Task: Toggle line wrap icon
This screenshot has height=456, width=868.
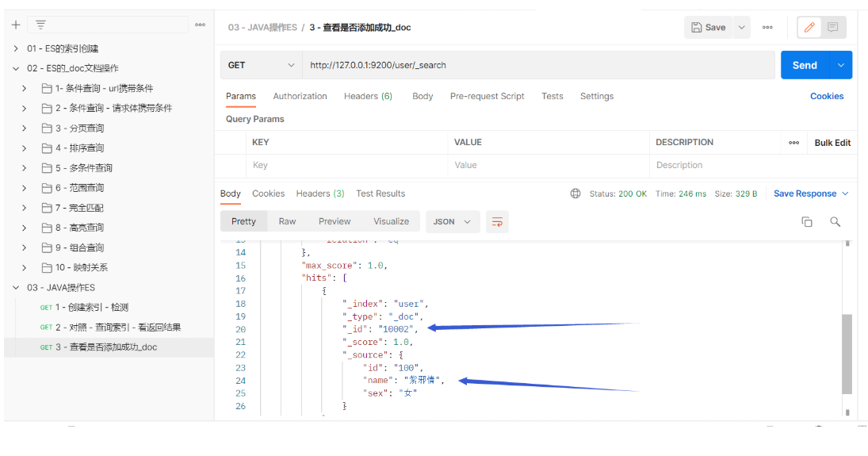Action: click(497, 222)
